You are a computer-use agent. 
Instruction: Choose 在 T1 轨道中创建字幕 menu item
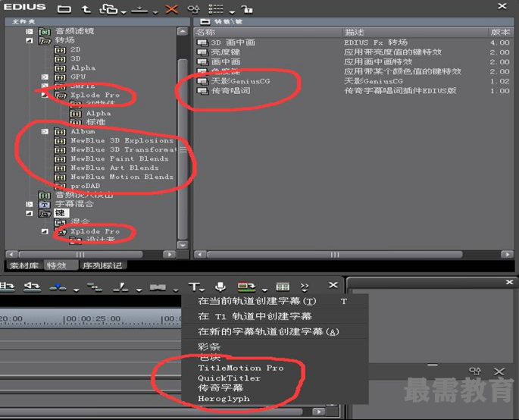click(255, 316)
